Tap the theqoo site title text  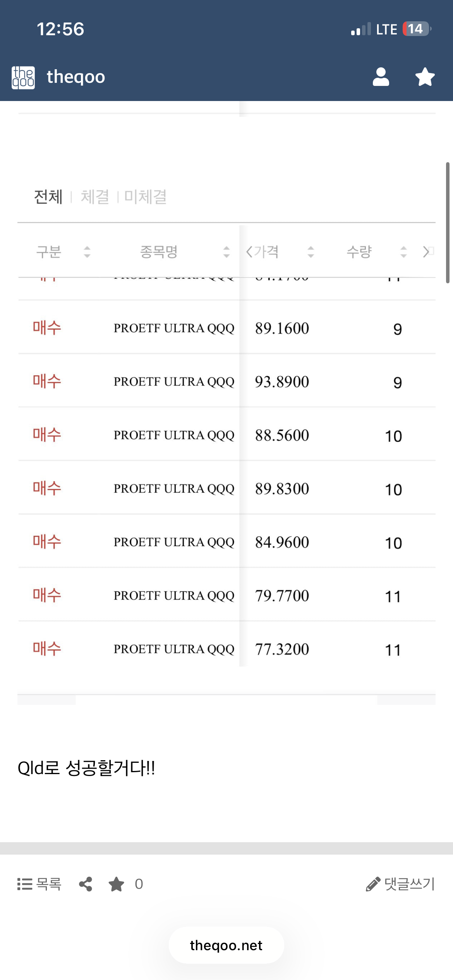[x=76, y=77]
